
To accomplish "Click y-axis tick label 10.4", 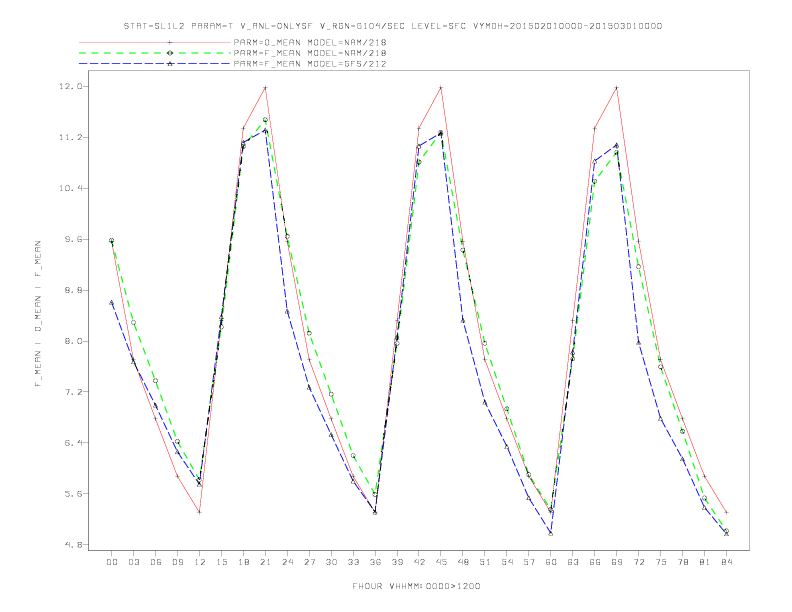I will click(70, 188).
